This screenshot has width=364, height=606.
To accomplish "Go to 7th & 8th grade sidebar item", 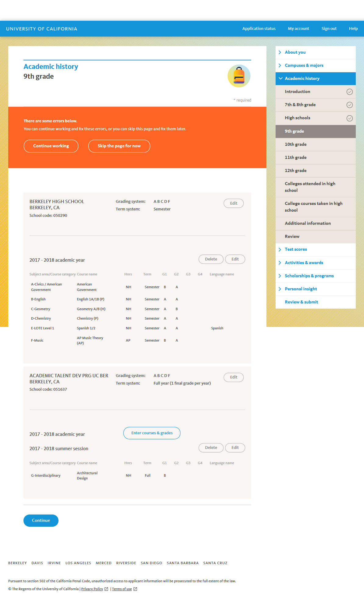I will (316, 105).
